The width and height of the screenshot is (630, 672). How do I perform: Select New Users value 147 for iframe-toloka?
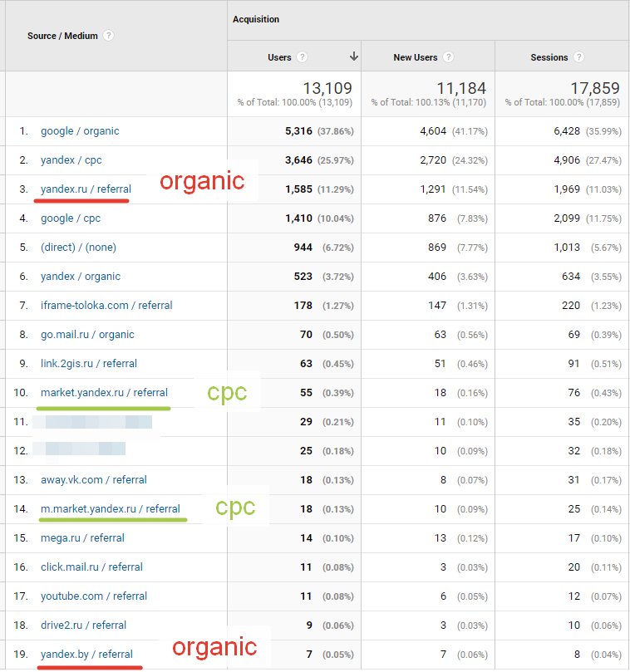click(437, 305)
